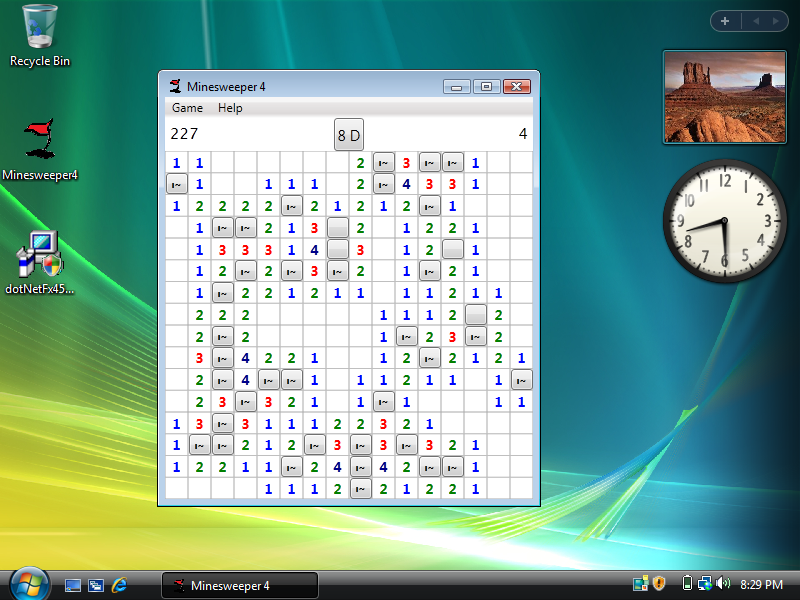Click the Show Desktop quick launch icon

[x=73, y=585]
